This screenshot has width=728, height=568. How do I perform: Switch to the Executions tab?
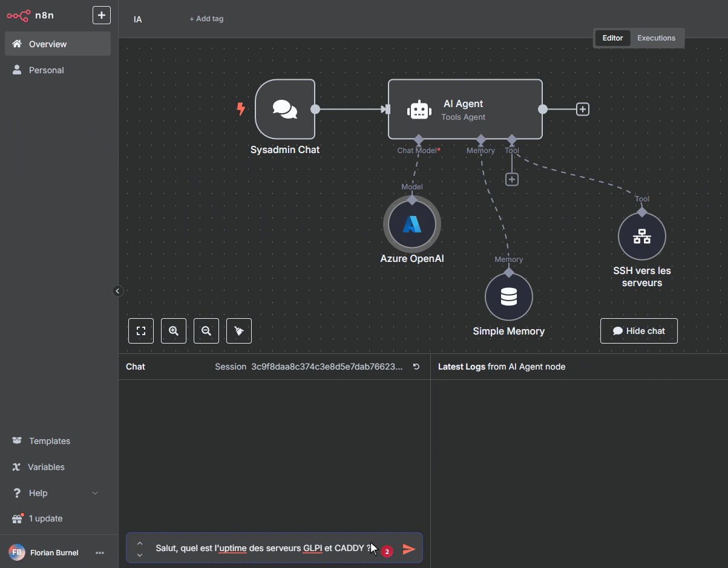(656, 38)
